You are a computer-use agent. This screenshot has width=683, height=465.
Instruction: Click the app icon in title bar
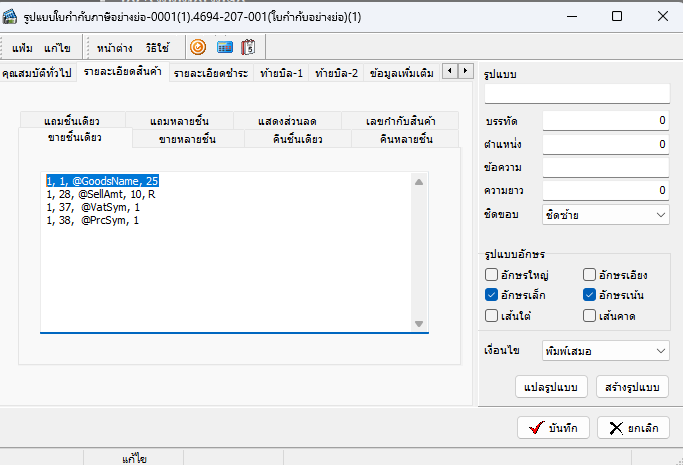[x=13, y=16]
